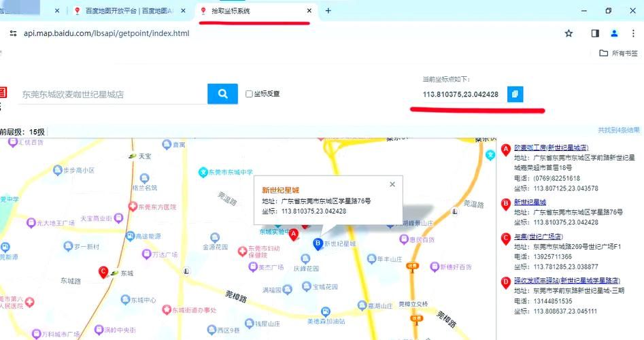Open the Chrome three-dot menu
This screenshot has width=644, height=340.
tap(634, 33)
